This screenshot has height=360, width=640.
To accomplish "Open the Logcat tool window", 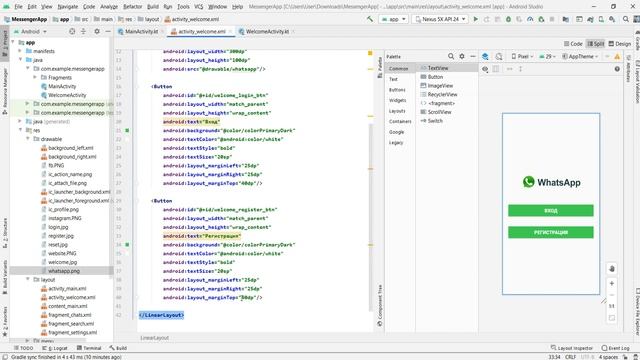I will tap(55, 348).
